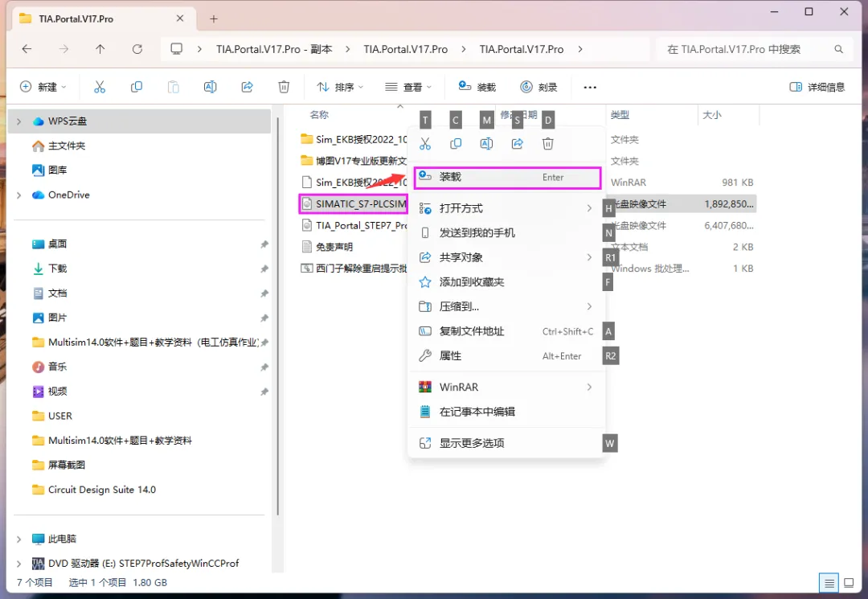Open the 新建 dropdown
Viewport: 868px width, 599px height.
click(43, 87)
